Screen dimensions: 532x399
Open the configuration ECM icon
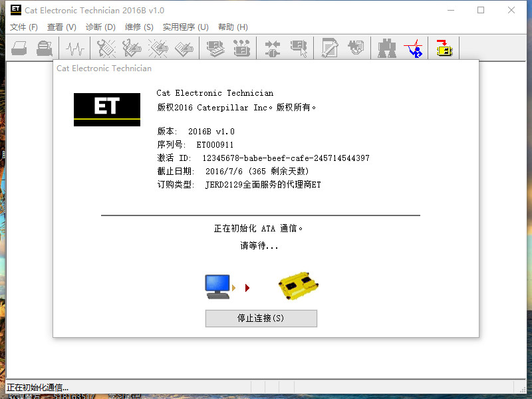(x=241, y=48)
